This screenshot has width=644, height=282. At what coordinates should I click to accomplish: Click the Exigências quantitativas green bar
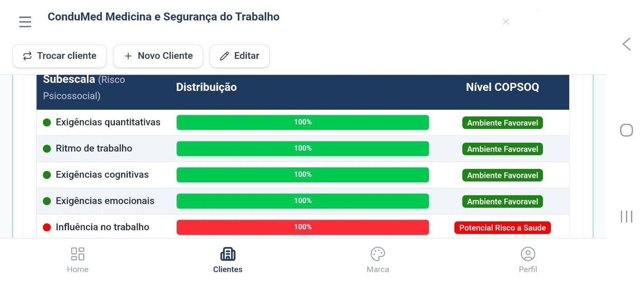pos(302,122)
